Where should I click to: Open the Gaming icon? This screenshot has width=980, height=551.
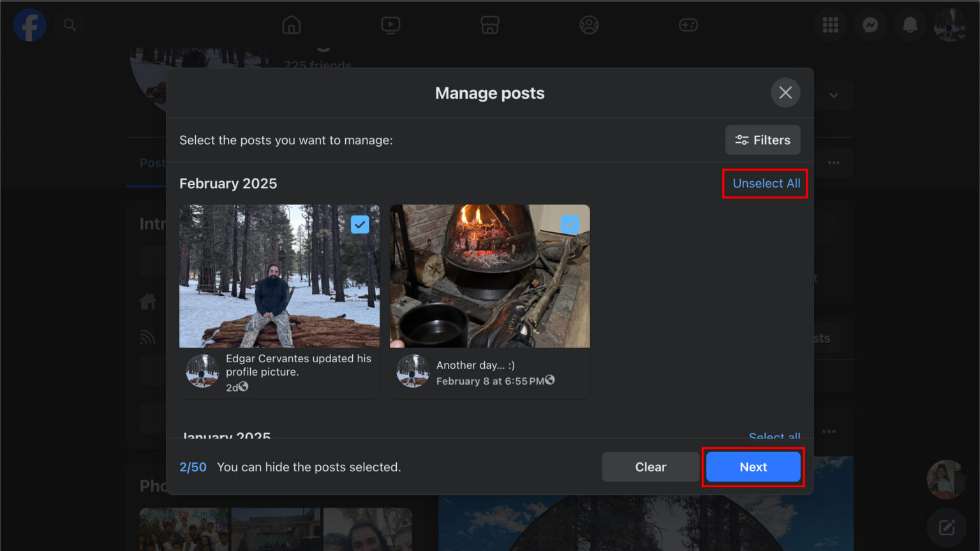click(x=688, y=25)
